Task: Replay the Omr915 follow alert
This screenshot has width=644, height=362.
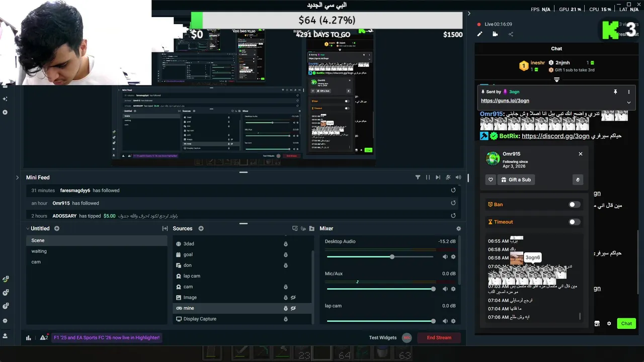Action: point(453,203)
